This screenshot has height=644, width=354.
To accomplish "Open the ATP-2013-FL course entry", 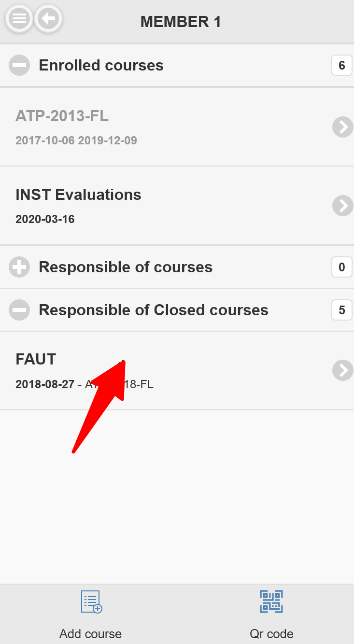I will click(x=62, y=116).
